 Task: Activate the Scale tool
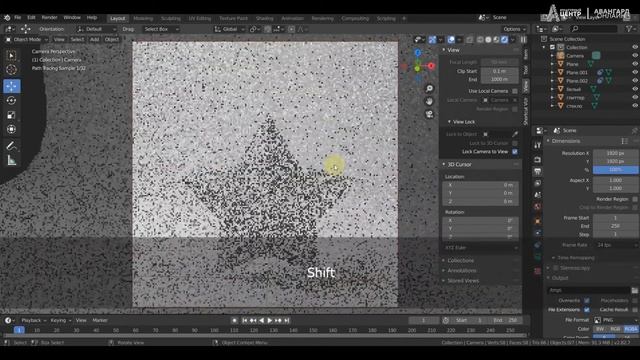coord(11,115)
